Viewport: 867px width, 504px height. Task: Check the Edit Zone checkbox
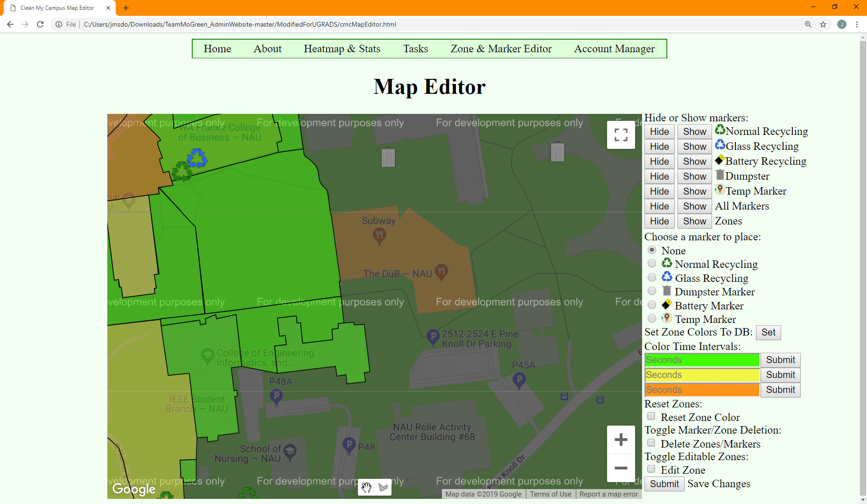[651, 469]
